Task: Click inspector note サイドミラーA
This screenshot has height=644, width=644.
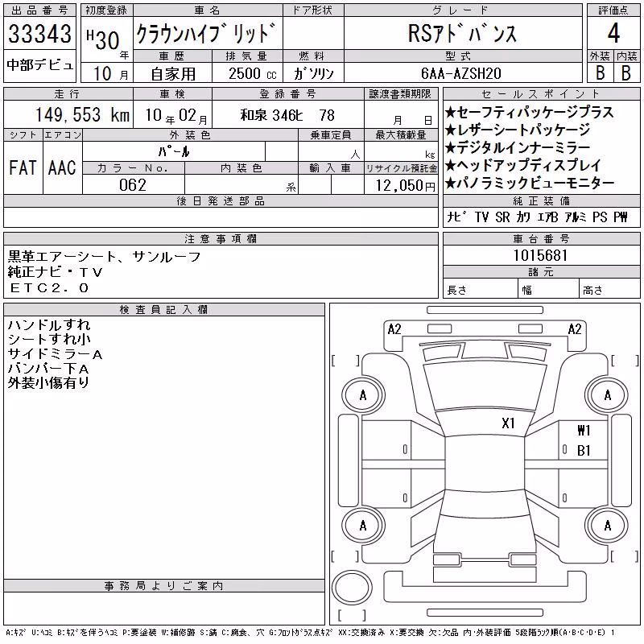Action: click(55, 354)
